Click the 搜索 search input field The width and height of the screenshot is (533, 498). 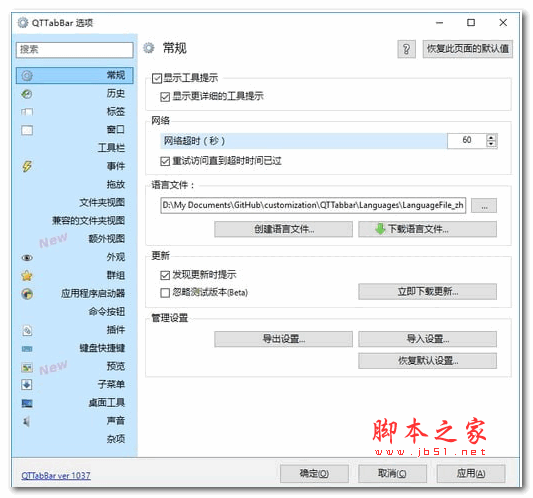[x=74, y=50]
